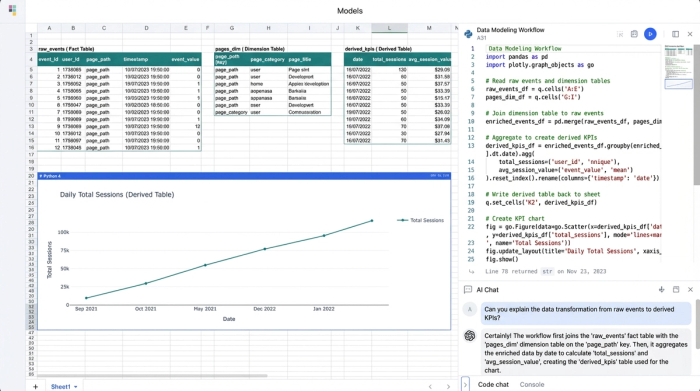The height and width of the screenshot is (391, 700).
Task: Click the cell with total sessions 130
Action: tap(389, 70)
